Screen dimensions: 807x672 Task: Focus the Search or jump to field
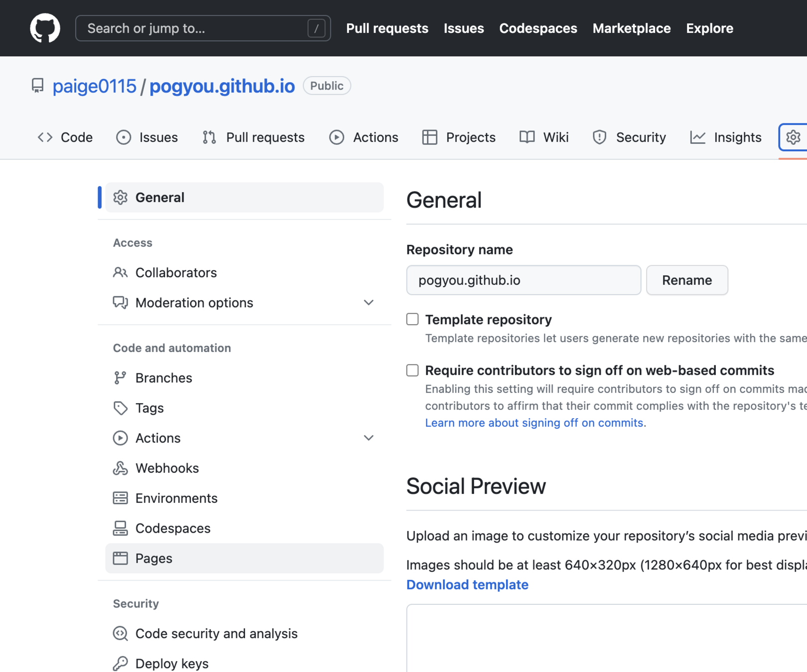pyautogui.click(x=203, y=28)
